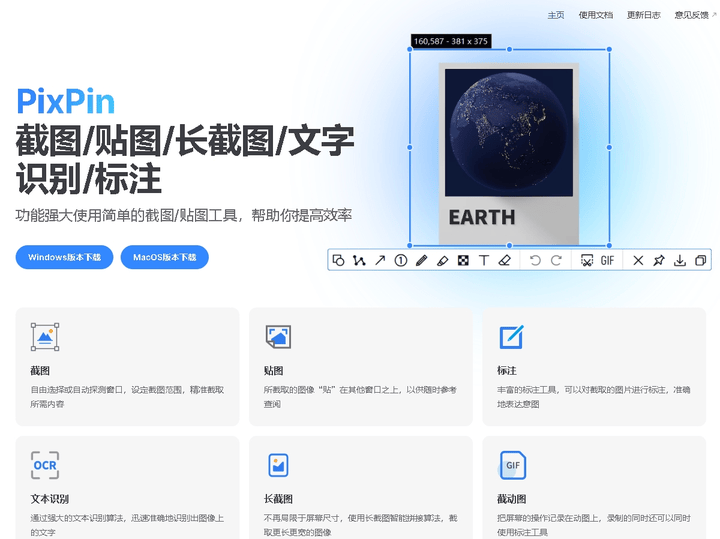
Task: Click the 160,587 - 381 x 375 size label
Action: pos(451,41)
